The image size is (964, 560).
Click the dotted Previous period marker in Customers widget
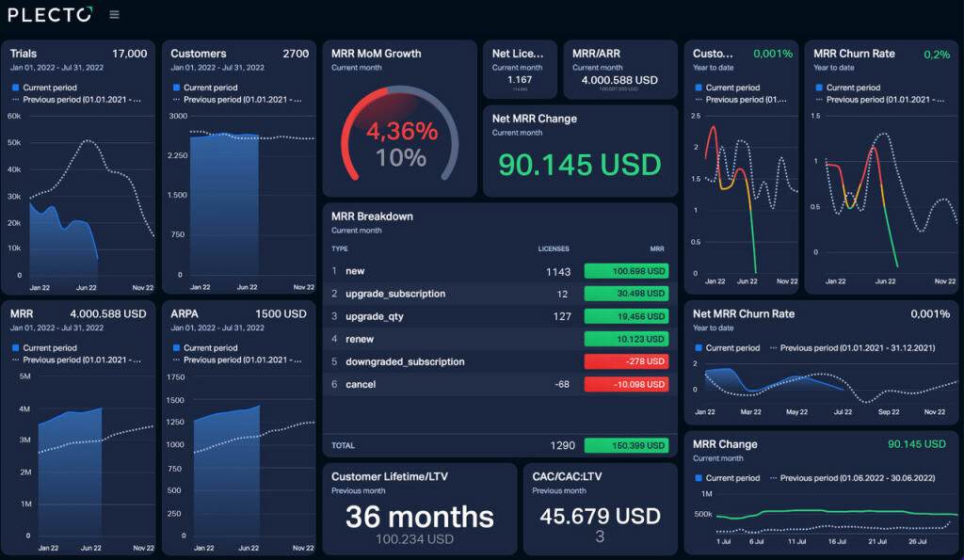coord(176,99)
